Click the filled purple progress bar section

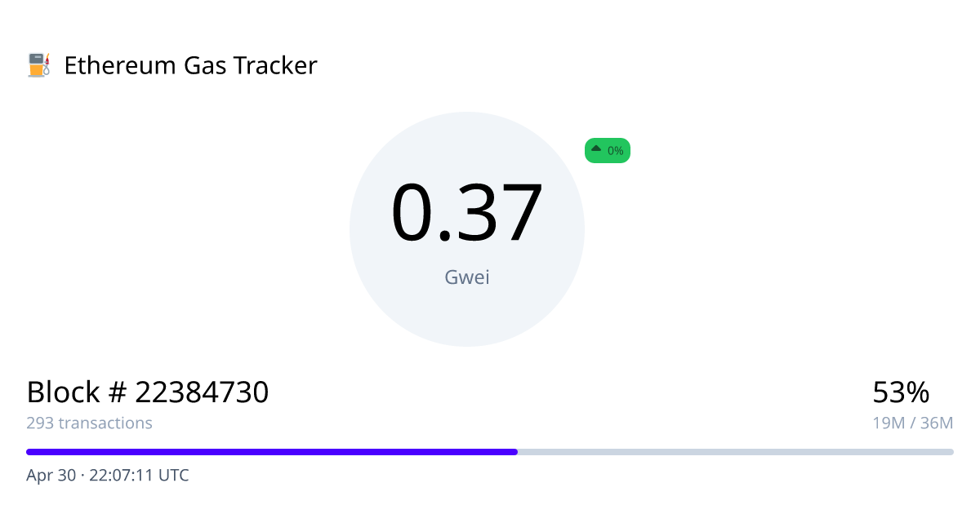coord(271,451)
